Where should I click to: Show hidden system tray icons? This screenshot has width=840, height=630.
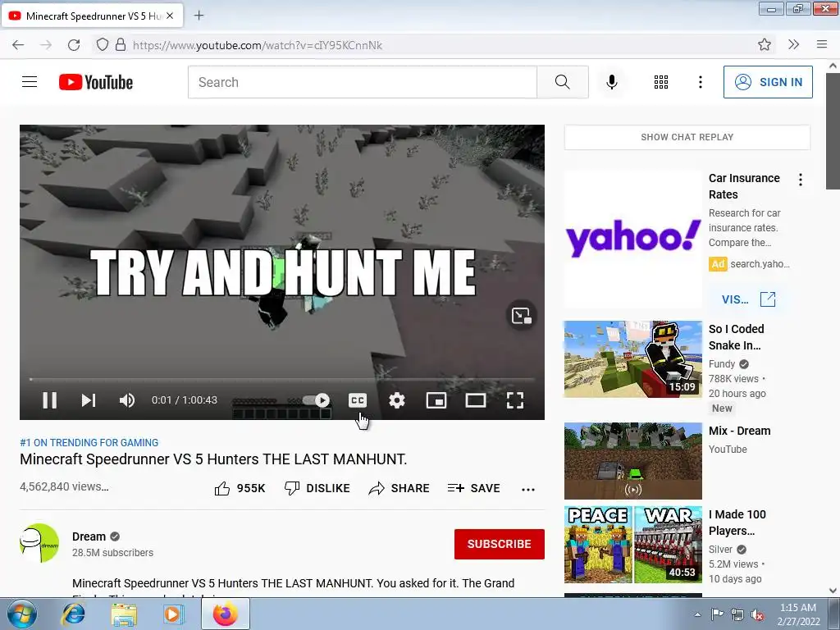pos(697,614)
